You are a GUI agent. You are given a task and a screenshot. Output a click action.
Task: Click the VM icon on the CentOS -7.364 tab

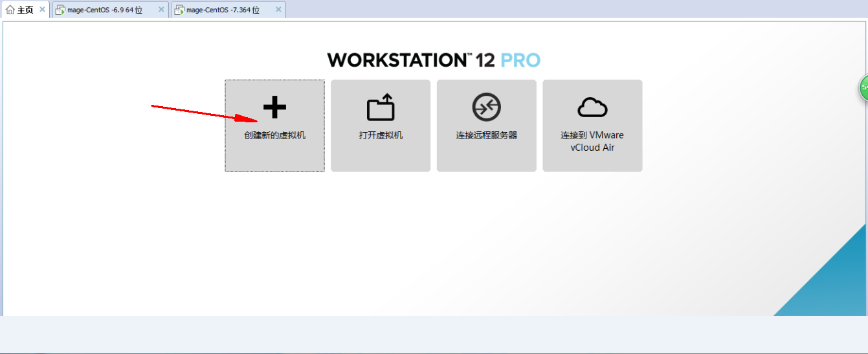[179, 10]
